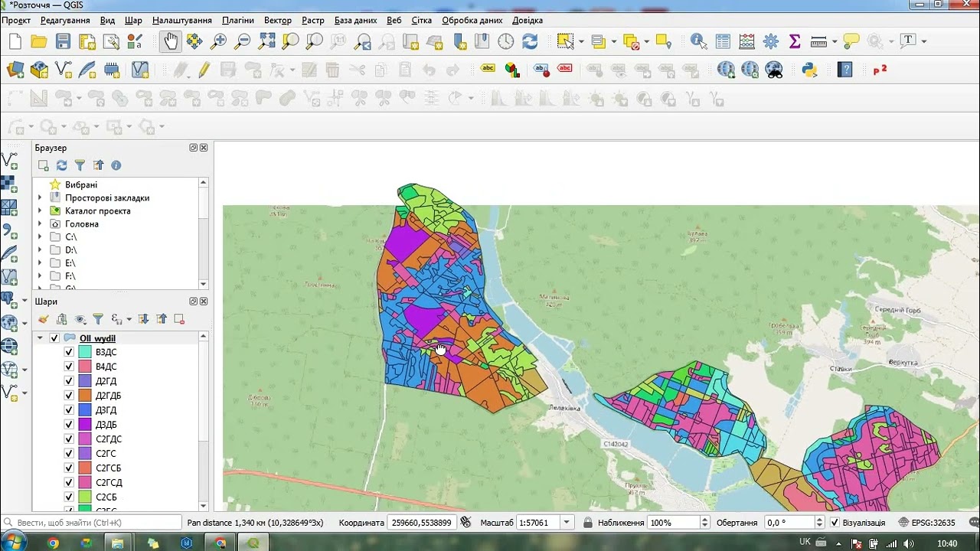The height and width of the screenshot is (551, 980).
Task: Open the attribute table
Action: coord(723,41)
